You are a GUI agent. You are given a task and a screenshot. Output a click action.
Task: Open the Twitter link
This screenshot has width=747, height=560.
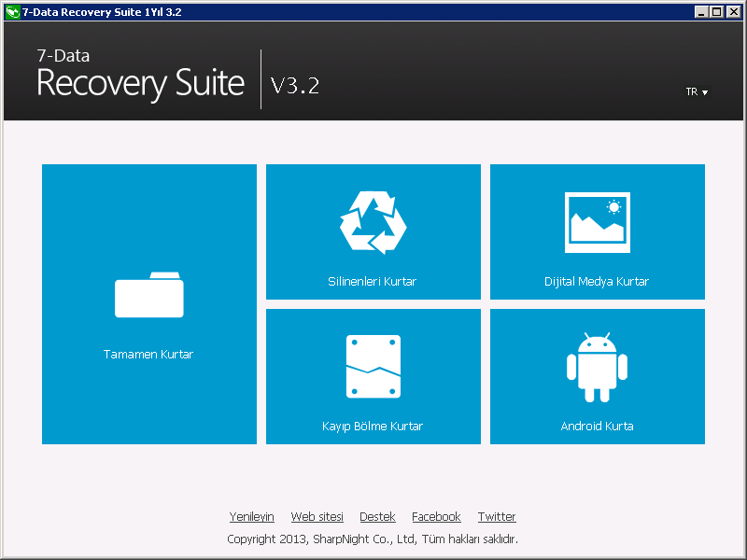tap(497, 517)
